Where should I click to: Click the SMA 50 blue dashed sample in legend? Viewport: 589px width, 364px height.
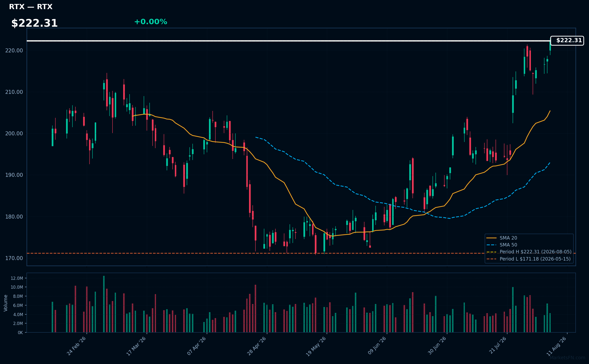pos(492,245)
